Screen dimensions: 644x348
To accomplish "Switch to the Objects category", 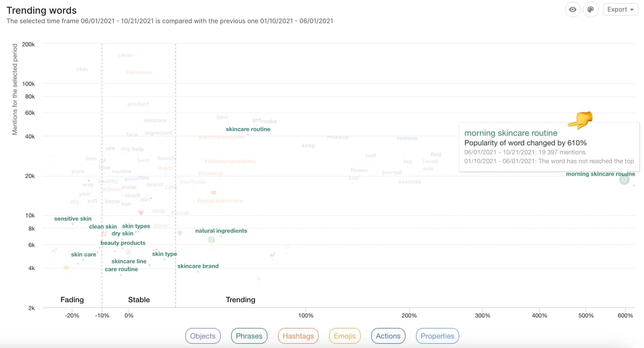I will [203, 336].
